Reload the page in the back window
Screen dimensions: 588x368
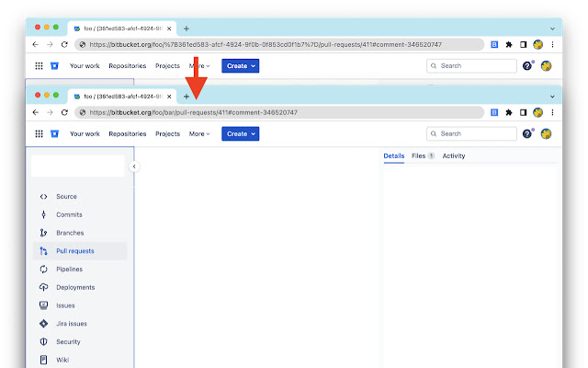point(64,44)
